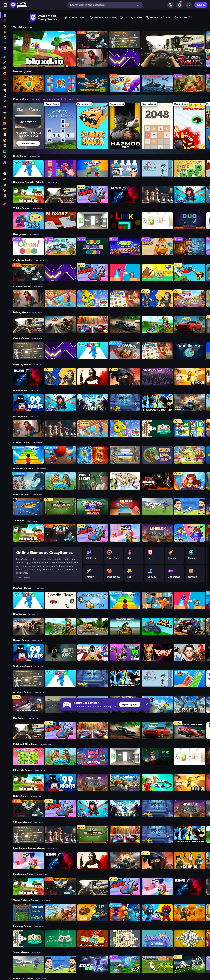The width and height of the screenshot is (210, 980).
Task: Open the Casual category tile
Action: tap(154, 573)
